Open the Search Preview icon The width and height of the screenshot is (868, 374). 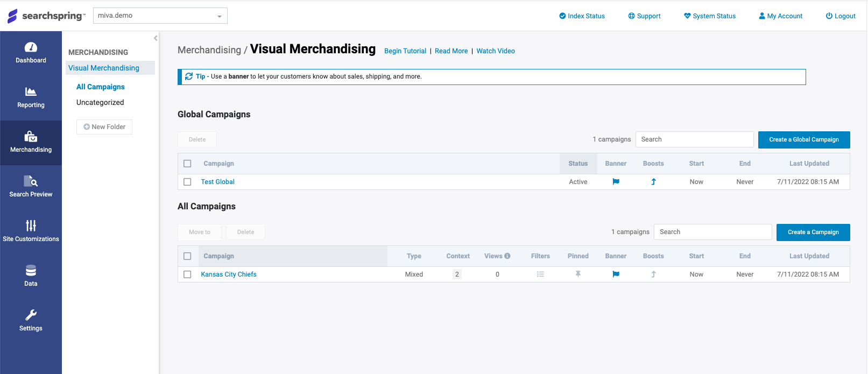click(31, 181)
